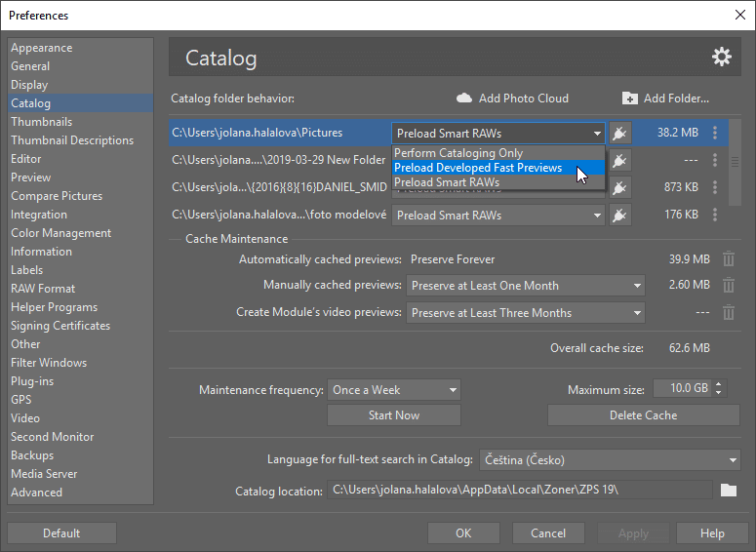Delete automatically cached previews via trash icon
This screenshot has height=552, width=756.
point(729,259)
